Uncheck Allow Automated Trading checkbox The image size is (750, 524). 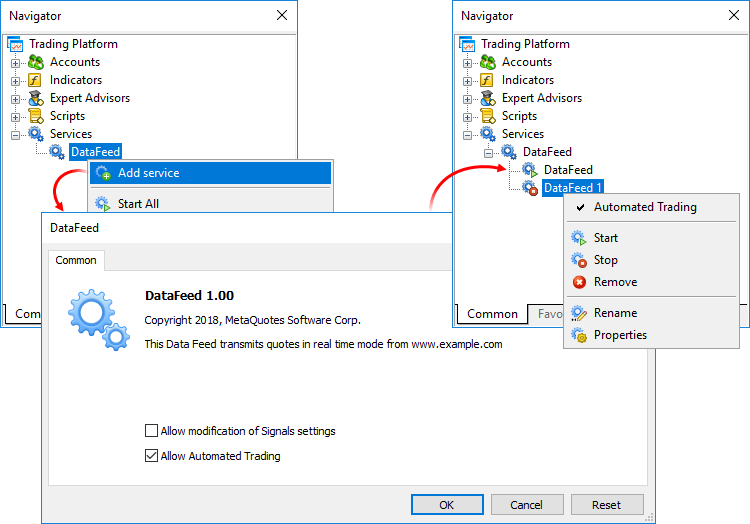(x=152, y=456)
